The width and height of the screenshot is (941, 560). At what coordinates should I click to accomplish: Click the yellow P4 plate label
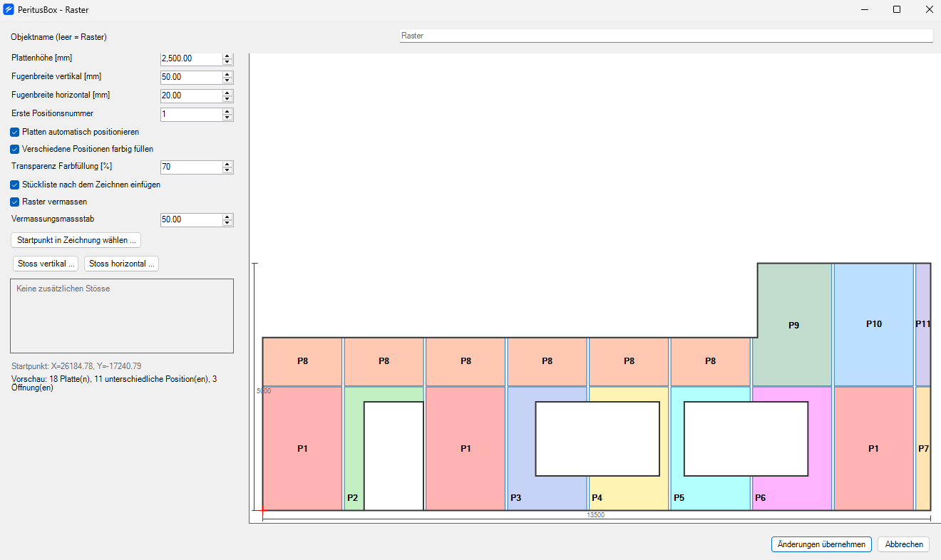click(597, 497)
